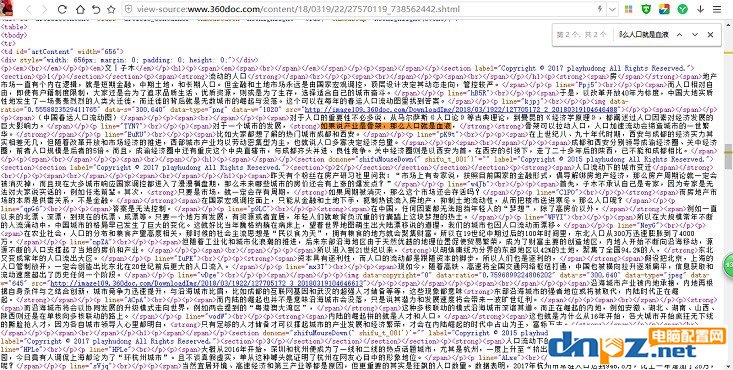Open the address bar dropdown arrow

point(613,9)
